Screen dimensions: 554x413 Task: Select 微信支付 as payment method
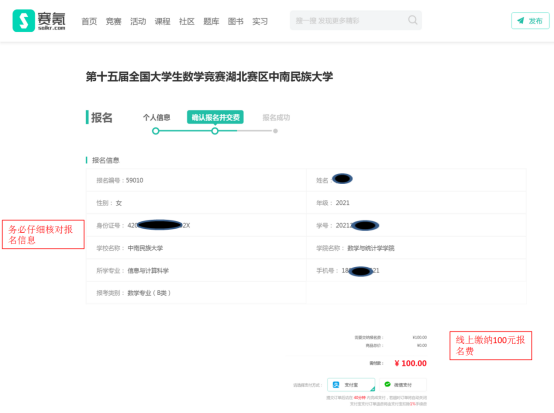pyautogui.click(x=403, y=385)
